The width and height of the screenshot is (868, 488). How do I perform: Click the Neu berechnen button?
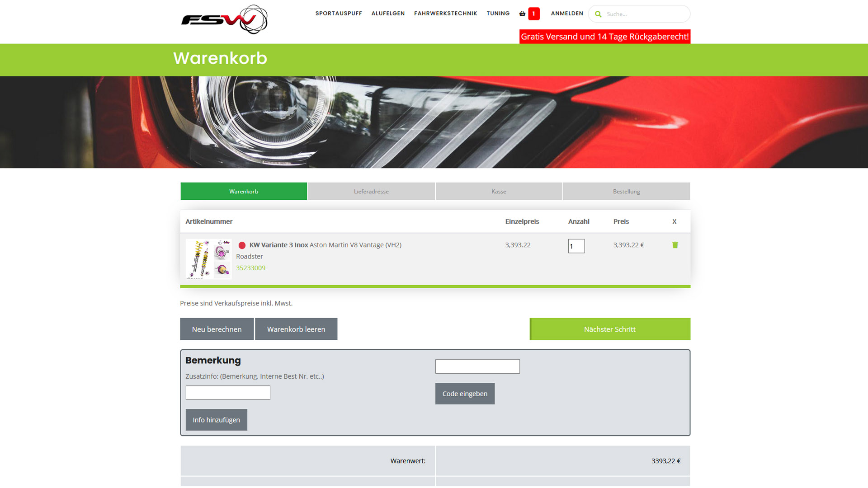(x=217, y=329)
